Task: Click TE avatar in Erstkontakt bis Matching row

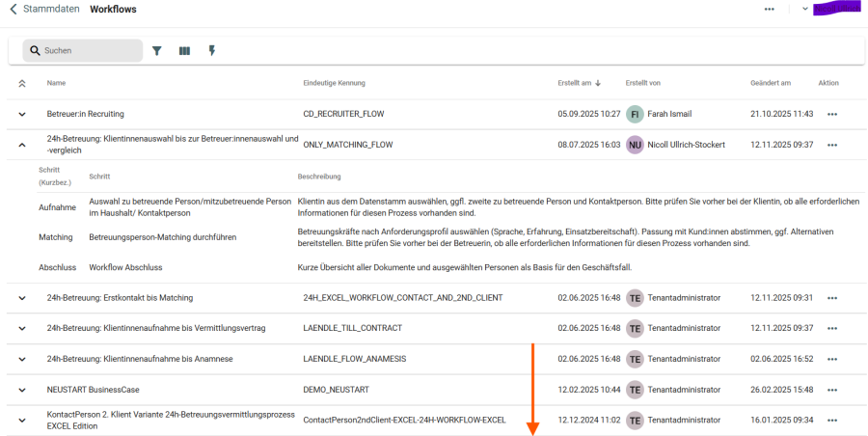Action: click(635, 298)
